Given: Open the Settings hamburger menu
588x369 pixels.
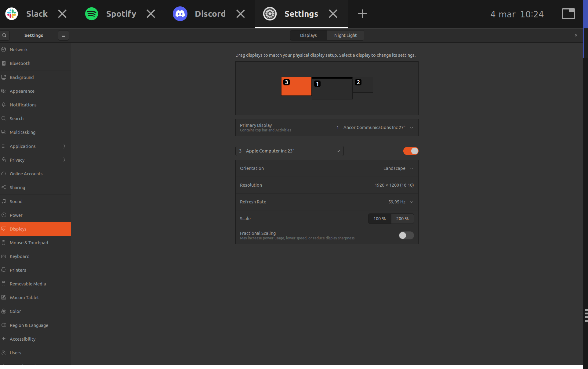Looking at the screenshot, I should [64, 35].
